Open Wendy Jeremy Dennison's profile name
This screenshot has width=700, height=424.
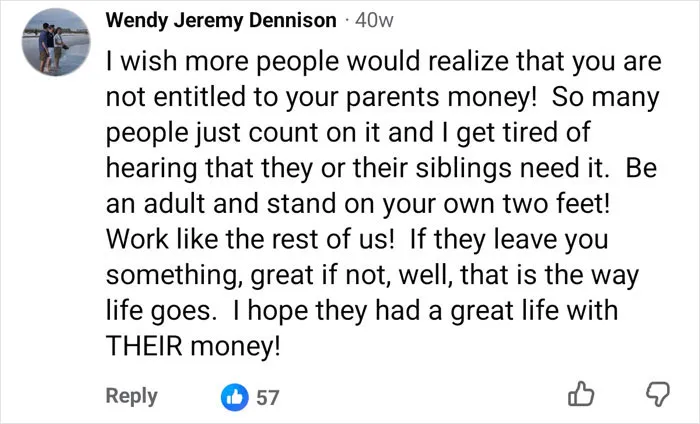(x=221, y=21)
